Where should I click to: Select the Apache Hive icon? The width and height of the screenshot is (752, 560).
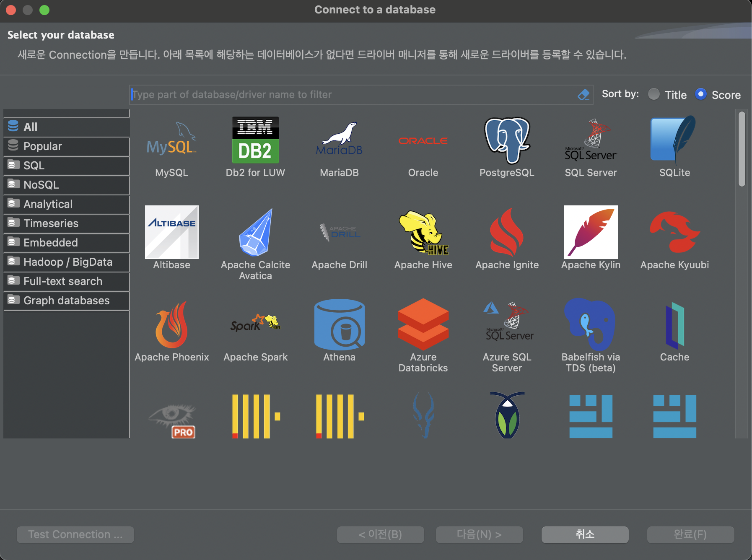click(x=423, y=232)
